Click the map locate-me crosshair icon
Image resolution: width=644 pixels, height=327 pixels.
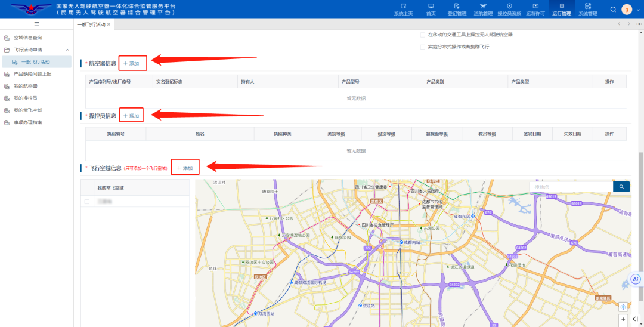click(624, 307)
